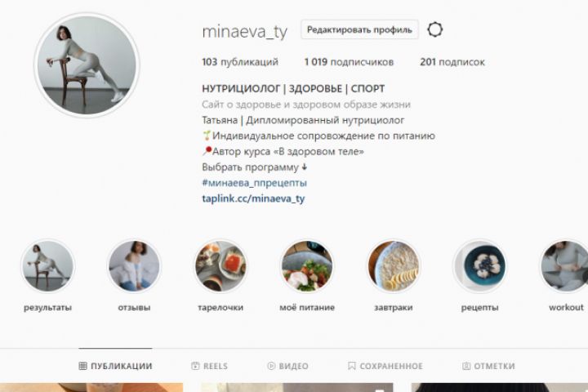Open the settings gear icon
The width and height of the screenshot is (588, 392).
coord(435,29)
